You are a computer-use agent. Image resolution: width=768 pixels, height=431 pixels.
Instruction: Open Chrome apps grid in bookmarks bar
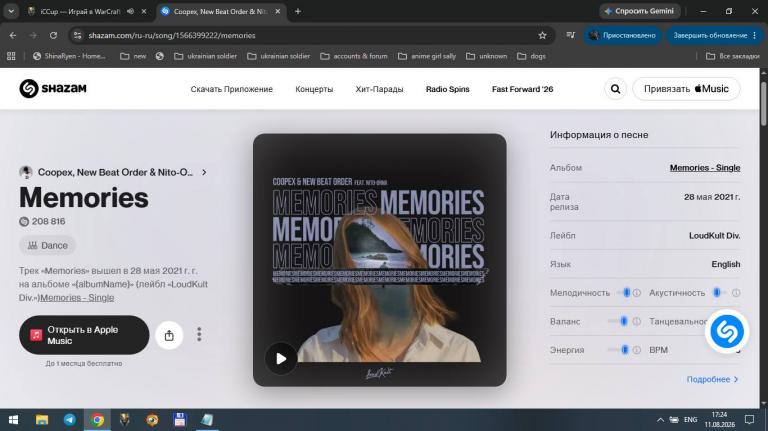pos(11,56)
